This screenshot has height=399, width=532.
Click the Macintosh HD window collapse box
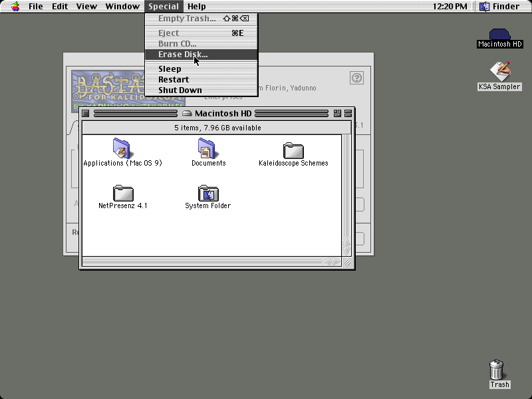tap(348, 113)
